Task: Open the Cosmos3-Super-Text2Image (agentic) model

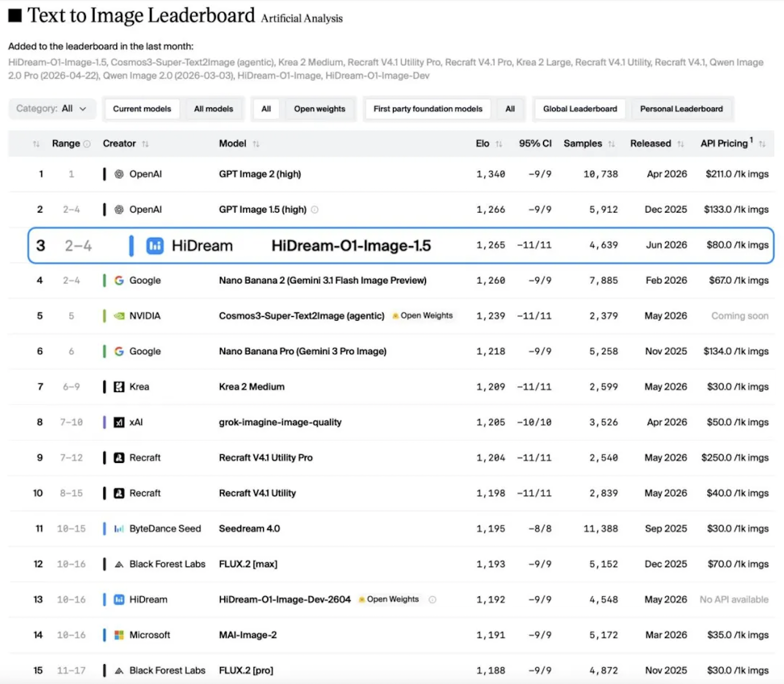Action: click(x=301, y=316)
